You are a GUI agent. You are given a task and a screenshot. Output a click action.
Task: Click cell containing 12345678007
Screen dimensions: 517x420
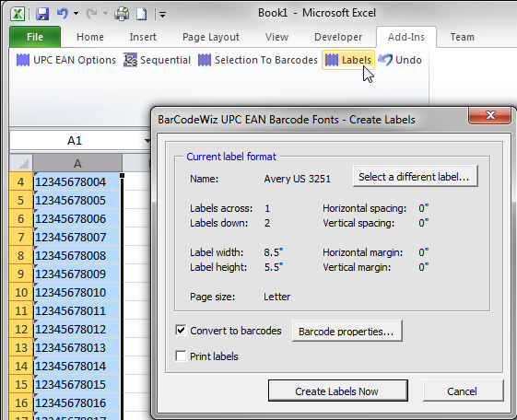[77, 238]
